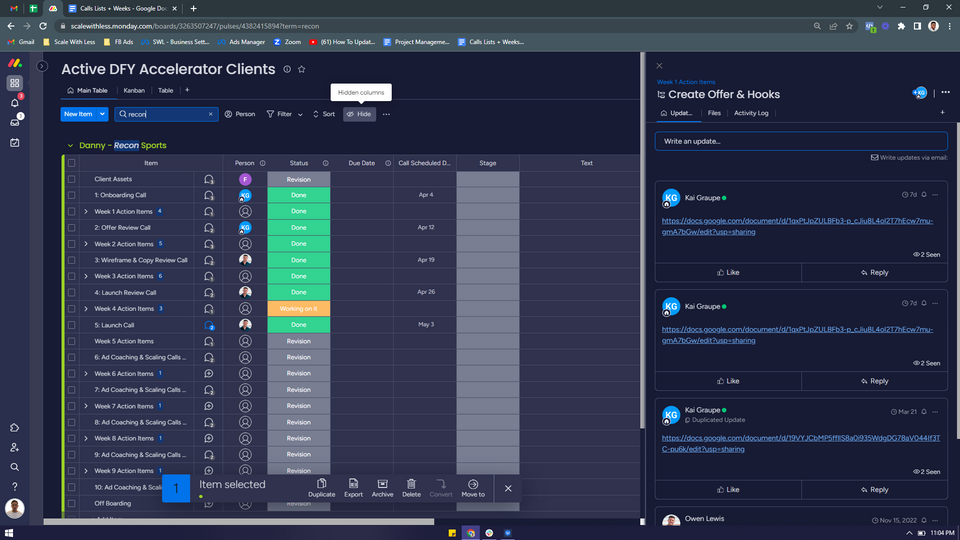
Task: Archive the selected item
Action: pos(382,484)
